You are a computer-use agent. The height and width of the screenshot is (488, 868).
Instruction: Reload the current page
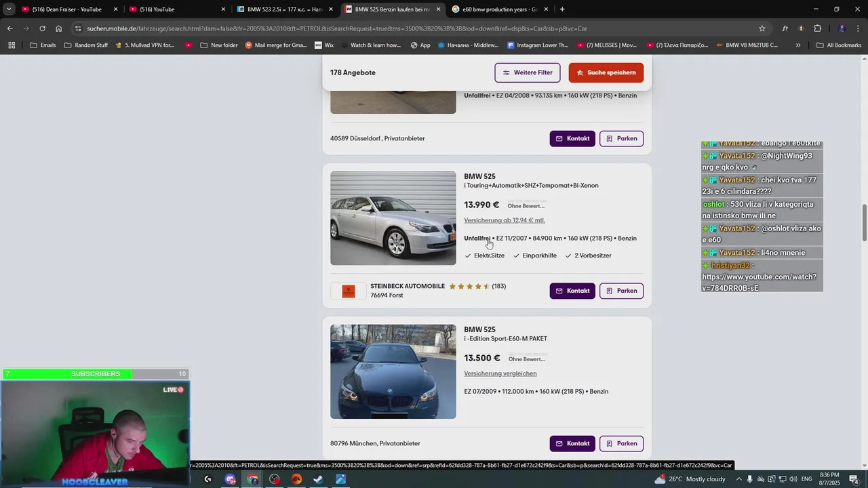42,28
